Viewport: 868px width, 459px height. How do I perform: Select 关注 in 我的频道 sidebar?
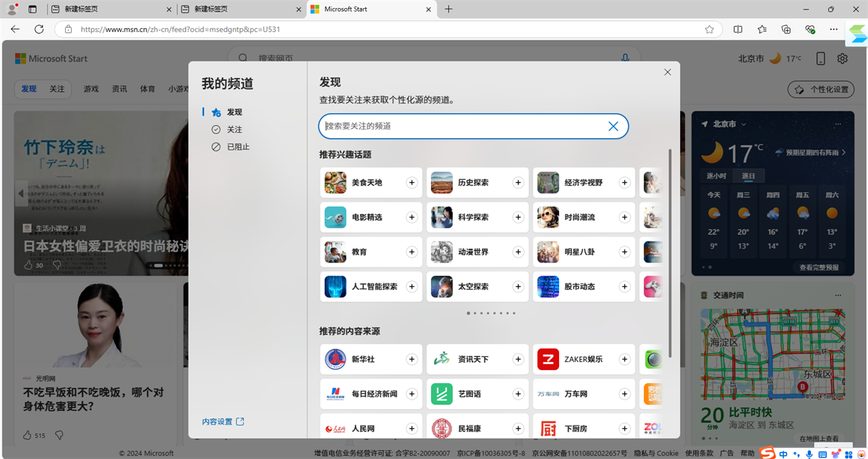234,129
